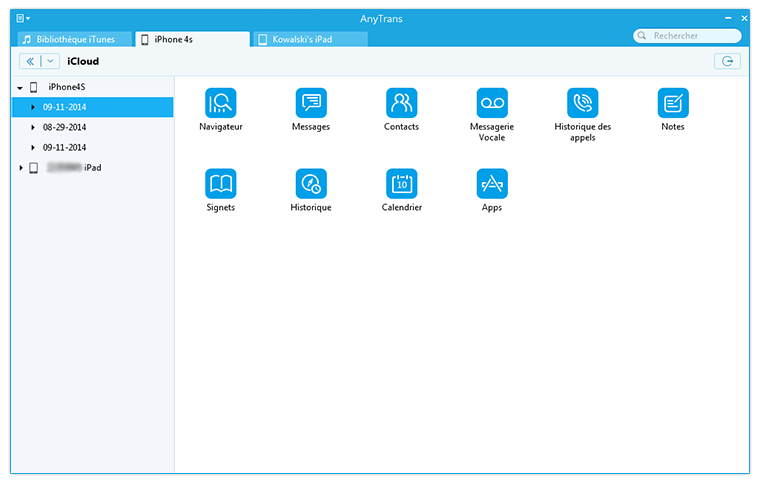Image resolution: width=760 pixels, height=484 pixels.
Task: Click the logout/refresh icon button at top right
Action: click(x=727, y=61)
